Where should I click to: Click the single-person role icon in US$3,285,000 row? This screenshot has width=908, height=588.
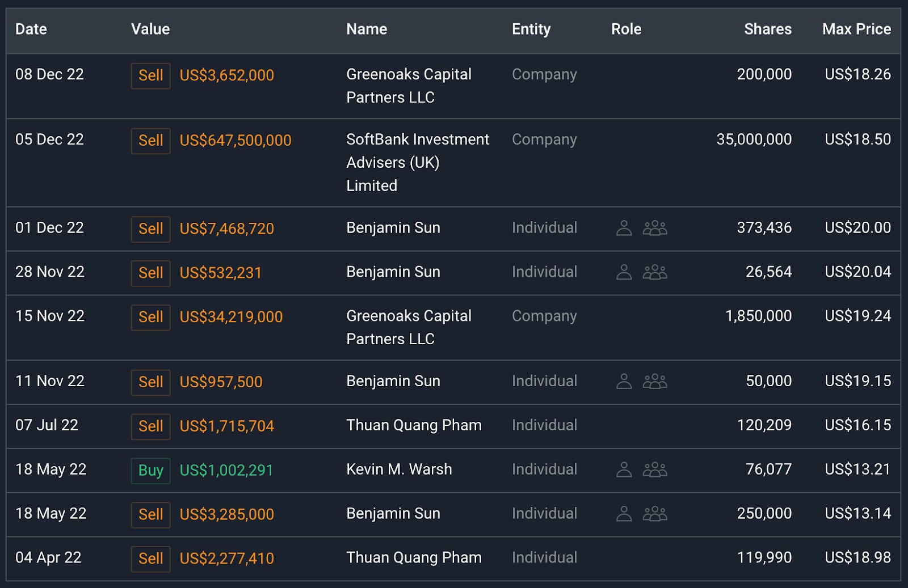(624, 514)
